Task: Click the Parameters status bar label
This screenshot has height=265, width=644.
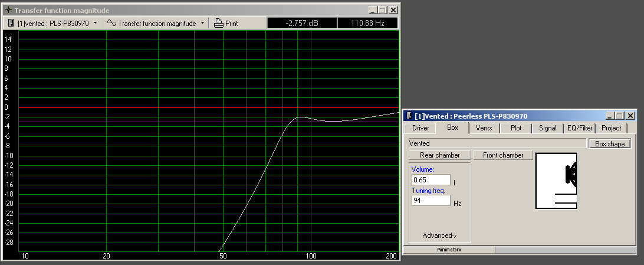Action: coord(449,250)
